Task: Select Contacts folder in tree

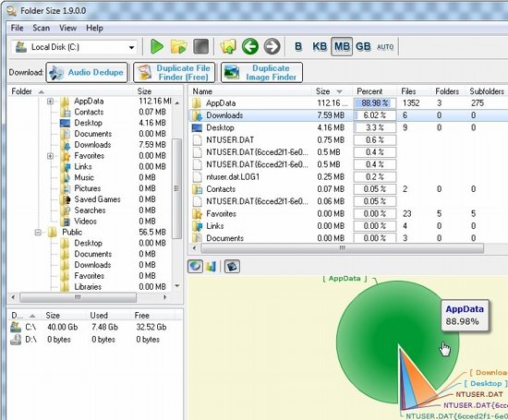Action: coord(89,112)
